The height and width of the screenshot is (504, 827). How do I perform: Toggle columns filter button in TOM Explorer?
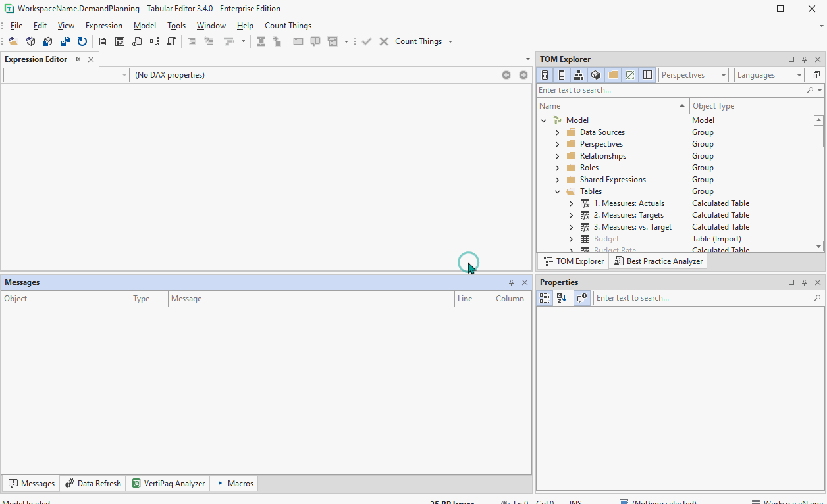562,75
